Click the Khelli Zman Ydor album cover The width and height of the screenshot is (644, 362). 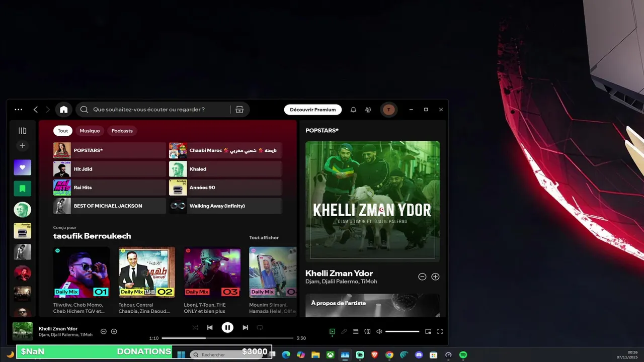point(372,201)
